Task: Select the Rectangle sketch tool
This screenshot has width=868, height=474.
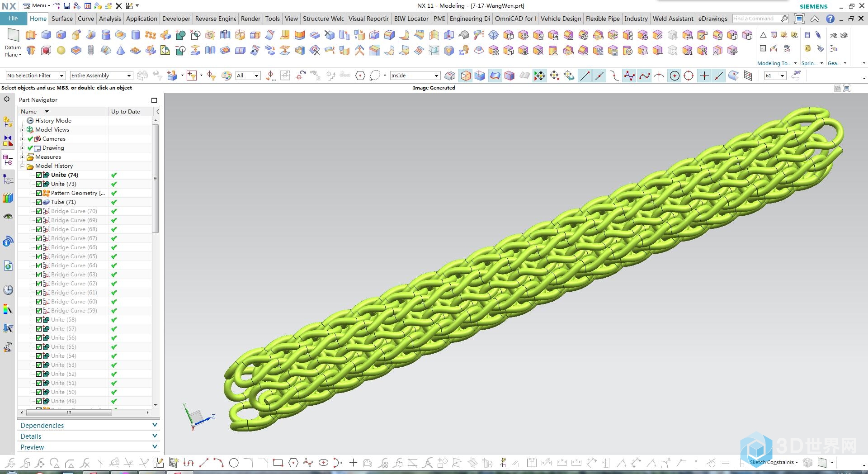Action: [278, 463]
